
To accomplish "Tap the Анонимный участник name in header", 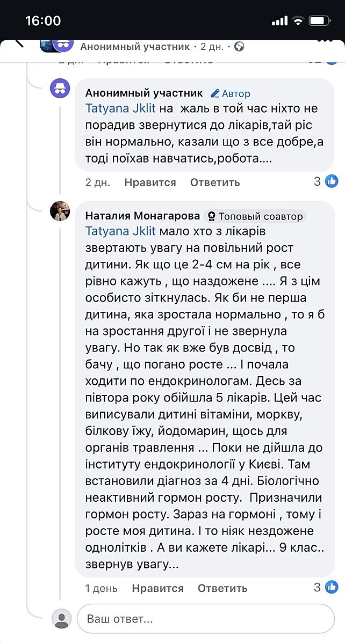I will pos(135,47).
